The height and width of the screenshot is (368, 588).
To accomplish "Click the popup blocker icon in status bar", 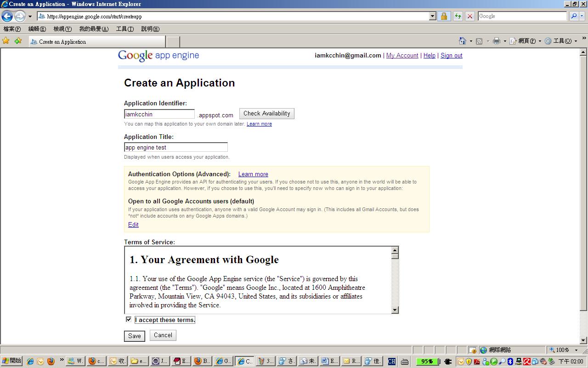I will pyautogui.click(x=472, y=350).
